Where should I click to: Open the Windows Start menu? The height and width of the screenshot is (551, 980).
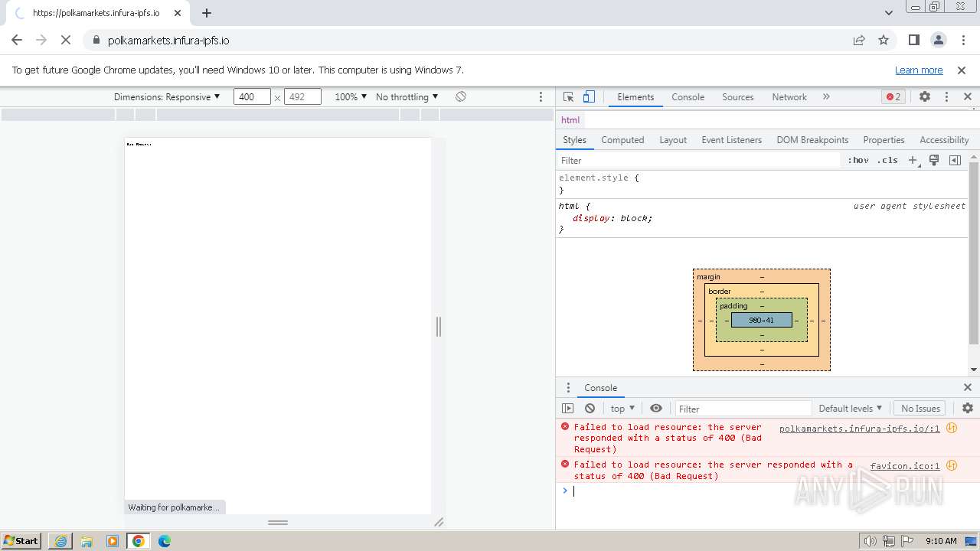click(x=21, y=541)
